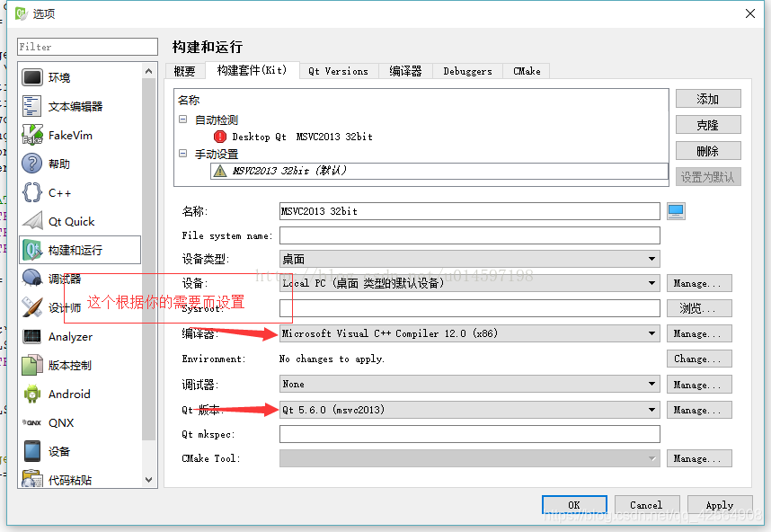Switch to the Debuggers tab
This screenshot has height=532, width=771.
pos(467,71)
